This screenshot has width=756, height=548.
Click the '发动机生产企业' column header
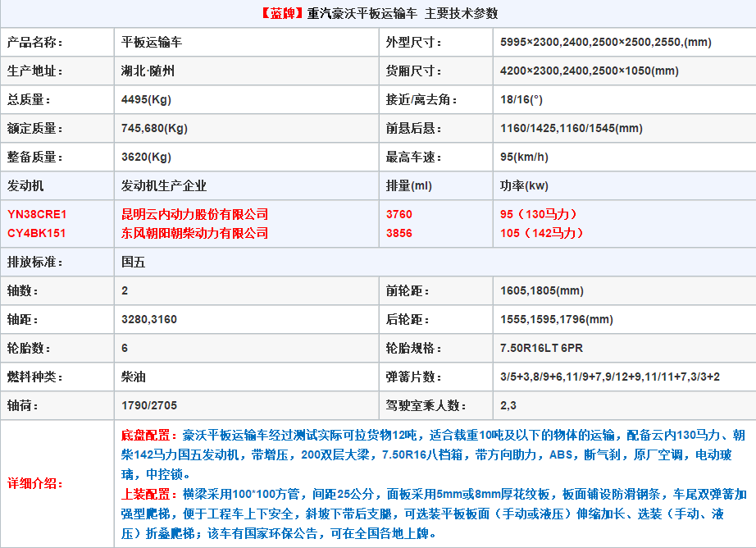(x=163, y=185)
